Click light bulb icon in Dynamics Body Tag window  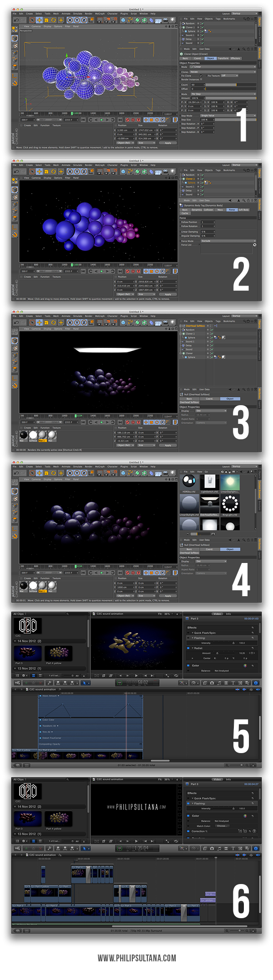click(x=172, y=171)
